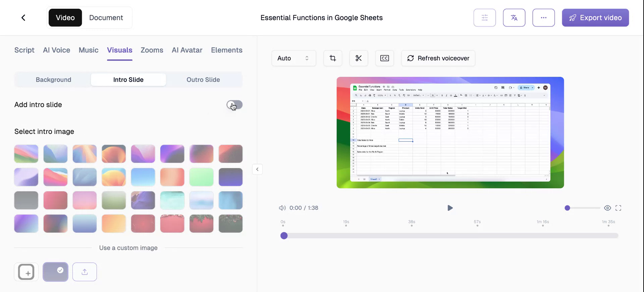Add a new custom image with plus icon

pyautogui.click(x=26, y=272)
